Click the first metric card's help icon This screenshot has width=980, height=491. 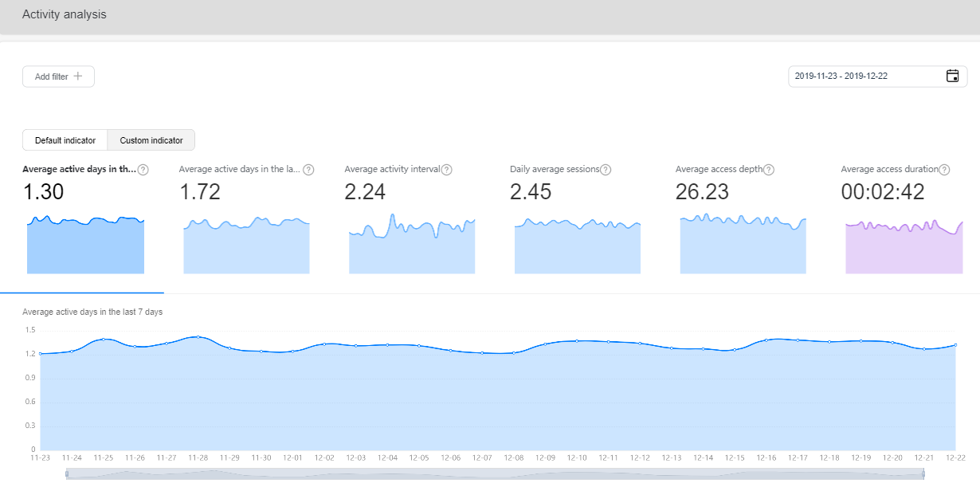pos(143,169)
